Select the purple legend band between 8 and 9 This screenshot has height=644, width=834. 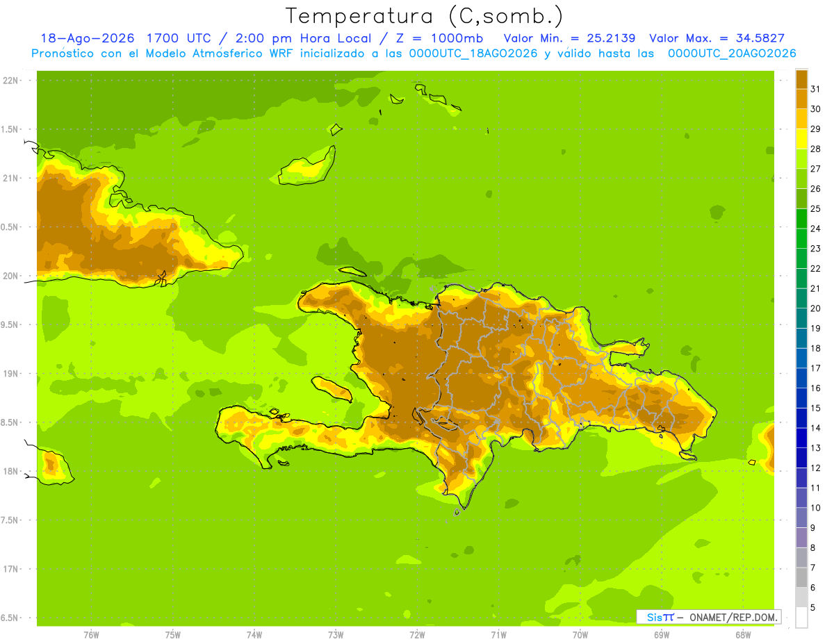(x=801, y=538)
